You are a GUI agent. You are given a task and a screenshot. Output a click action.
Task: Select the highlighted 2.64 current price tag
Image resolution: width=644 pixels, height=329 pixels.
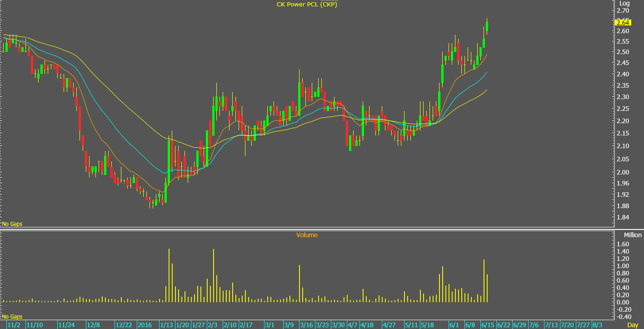pos(622,22)
